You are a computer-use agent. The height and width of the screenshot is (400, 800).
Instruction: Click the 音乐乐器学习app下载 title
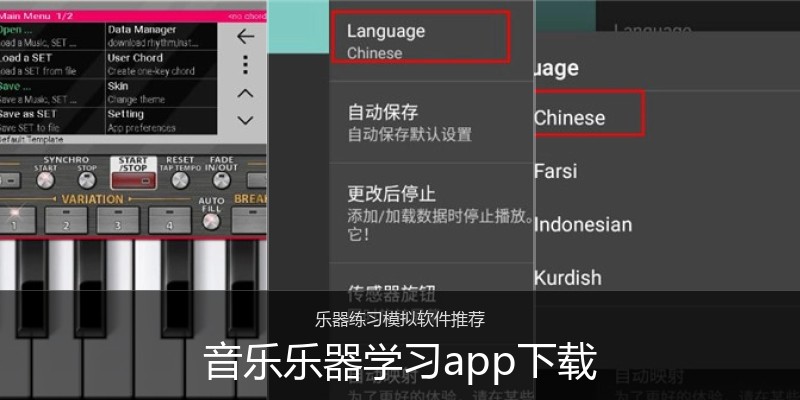[400, 361]
